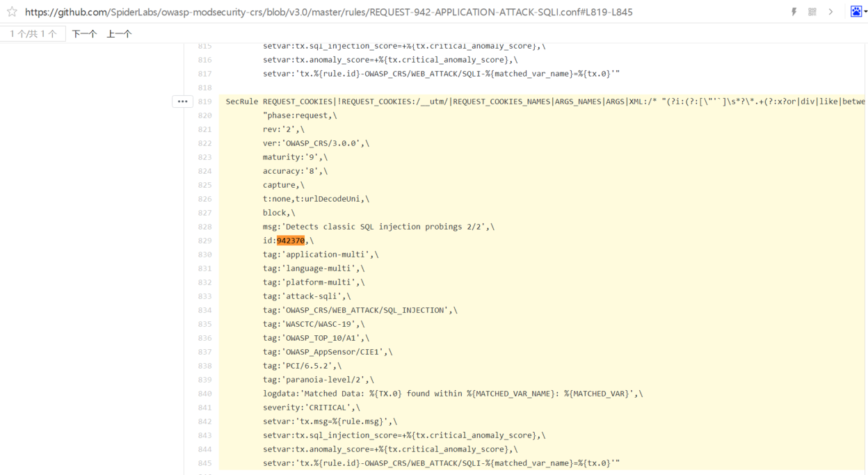Click the Baidu paw search engine icon
This screenshot has height=475, width=868.
pyautogui.click(x=855, y=12)
